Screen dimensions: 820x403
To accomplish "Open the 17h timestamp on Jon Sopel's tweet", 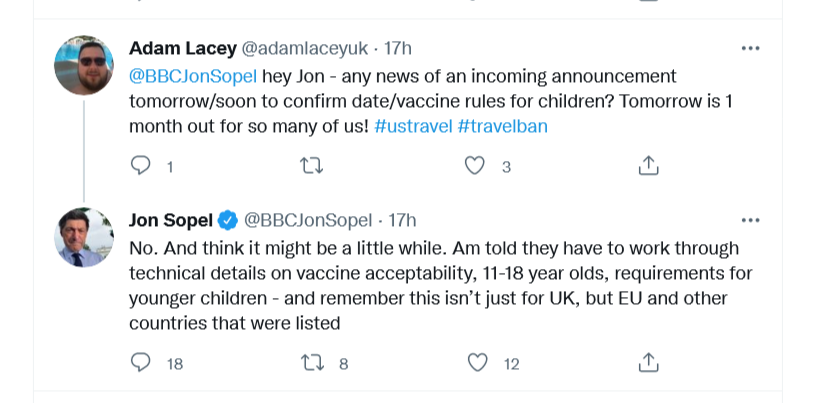I will tap(402, 220).
